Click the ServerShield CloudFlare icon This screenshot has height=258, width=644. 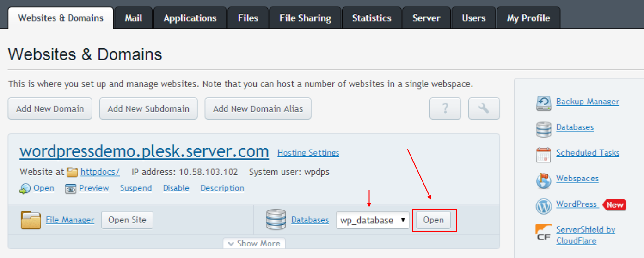click(x=544, y=232)
